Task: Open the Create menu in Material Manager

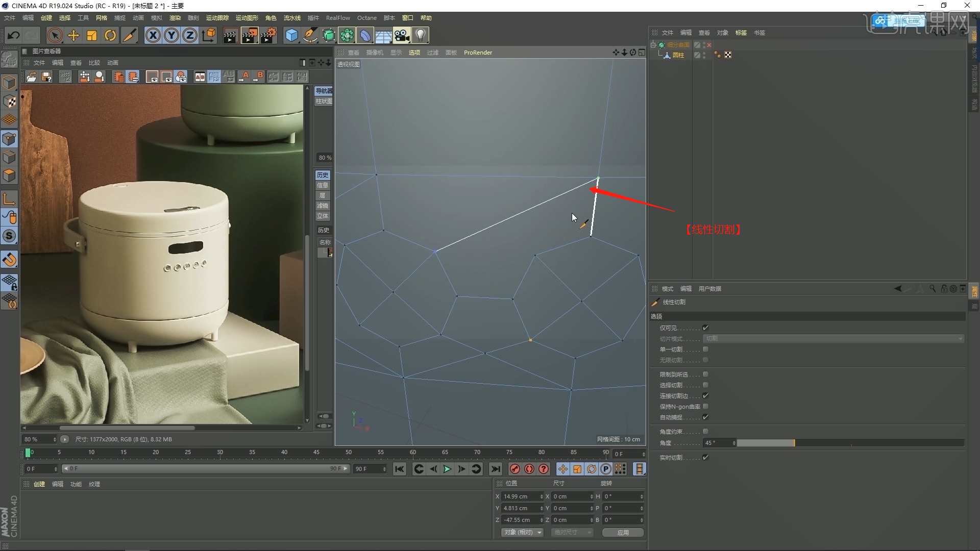Action: click(x=39, y=484)
